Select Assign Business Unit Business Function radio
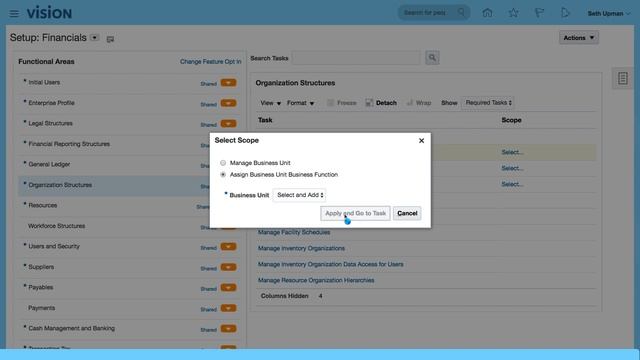 pyautogui.click(x=223, y=175)
